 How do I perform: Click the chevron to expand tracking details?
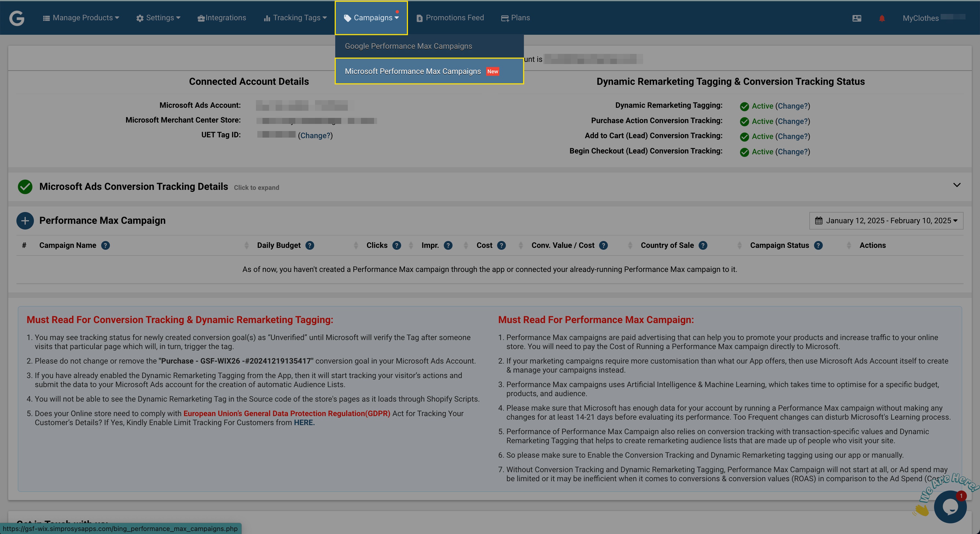point(957,185)
